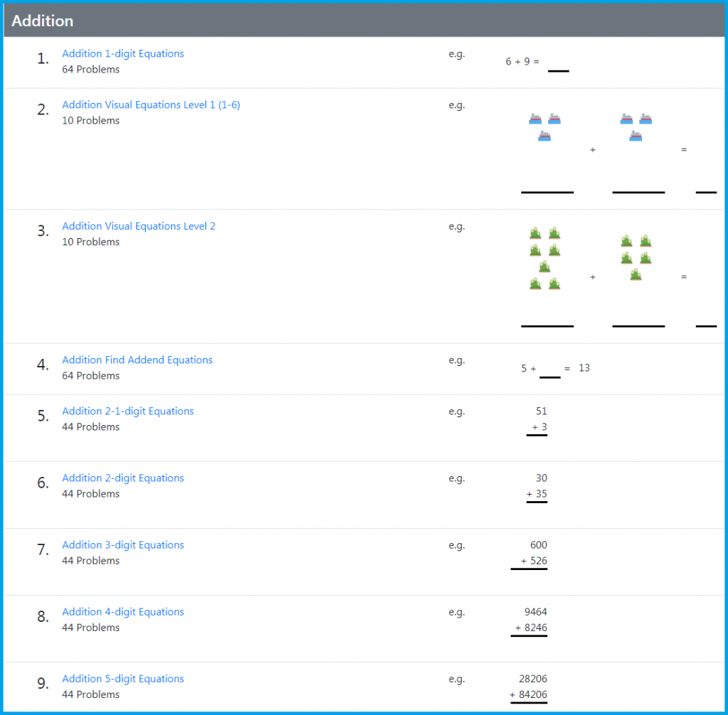
Task: Open Addition Find Addend Equations link
Action: point(137,360)
